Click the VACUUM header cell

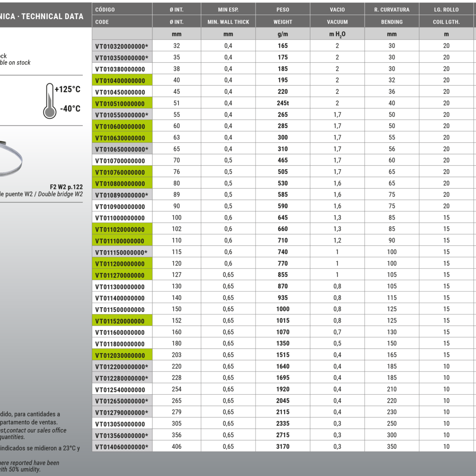tap(337, 22)
